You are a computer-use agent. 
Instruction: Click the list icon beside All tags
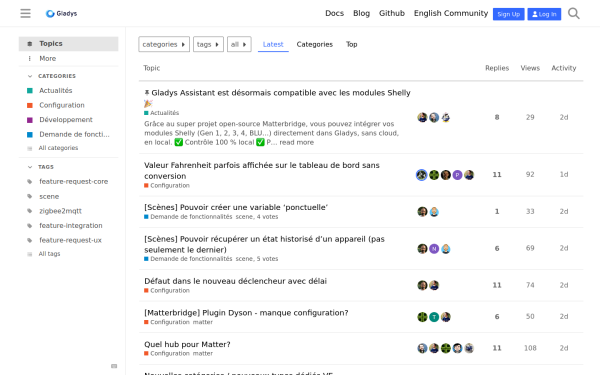(x=30, y=254)
